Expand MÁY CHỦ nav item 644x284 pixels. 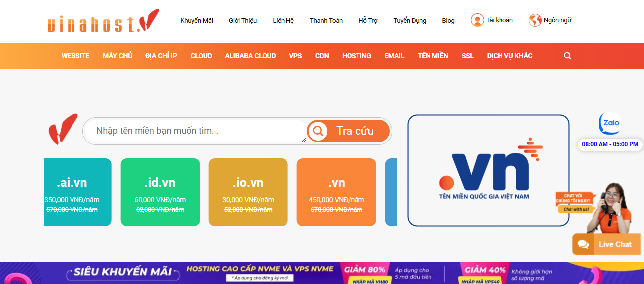(118, 56)
